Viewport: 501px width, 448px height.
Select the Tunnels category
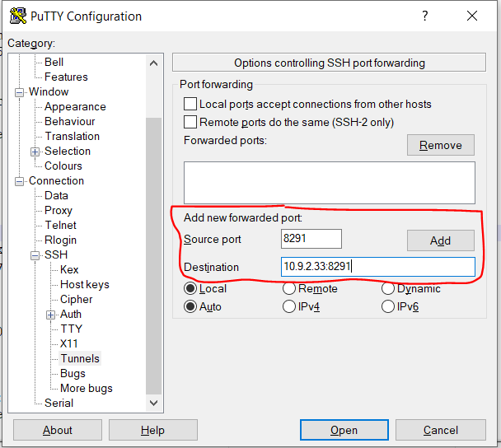80,358
